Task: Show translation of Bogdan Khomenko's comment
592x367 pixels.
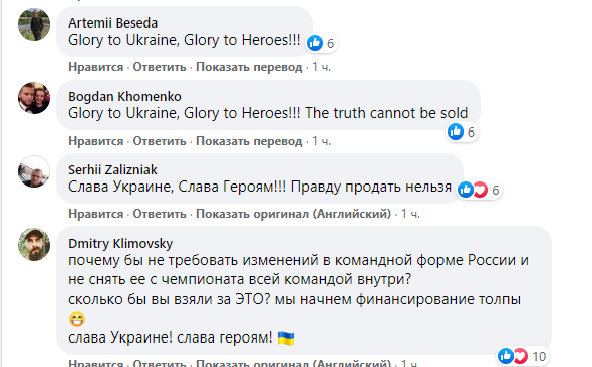Action: point(249,141)
